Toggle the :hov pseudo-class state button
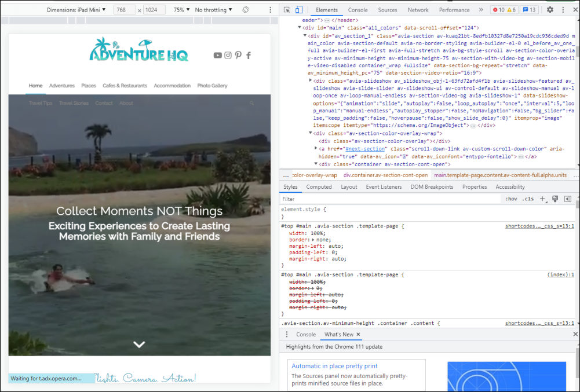This screenshot has height=392, width=580. coord(511,199)
